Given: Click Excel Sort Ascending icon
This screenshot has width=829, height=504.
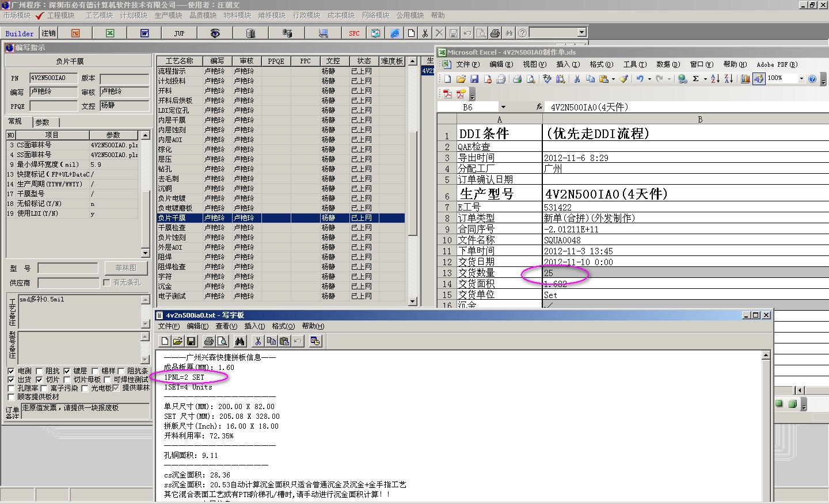Looking at the screenshot, I should coord(715,79).
